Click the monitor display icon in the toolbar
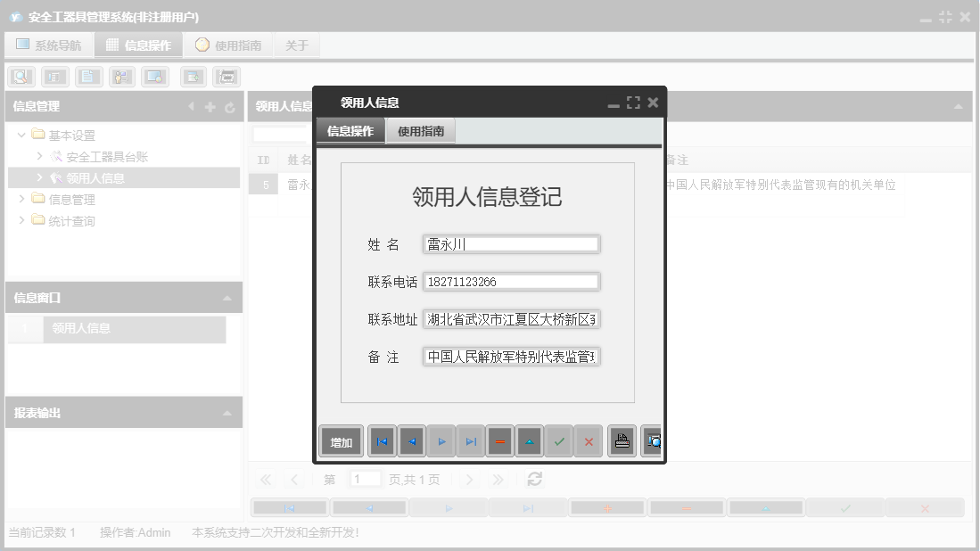980x551 pixels. pos(153,76)
